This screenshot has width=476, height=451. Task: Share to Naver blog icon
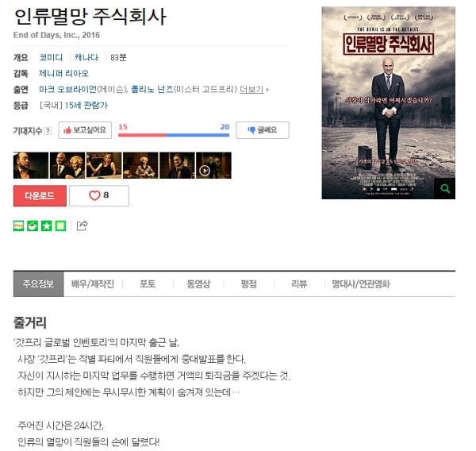(18, 225)
